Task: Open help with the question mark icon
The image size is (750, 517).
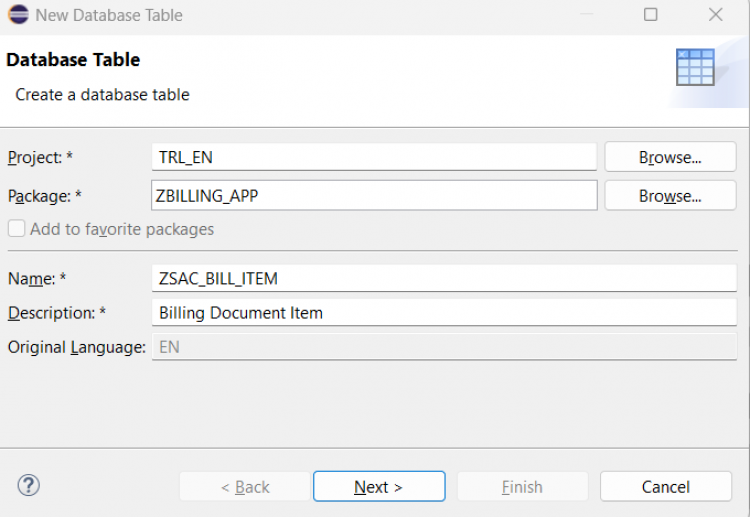Action: tap(29, 486)
